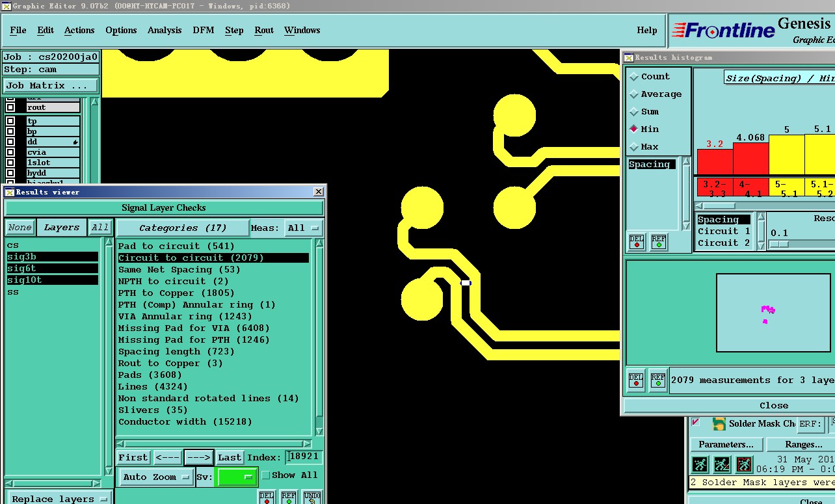Select Max radio option
835x504 pixels.
coord(634,147)
